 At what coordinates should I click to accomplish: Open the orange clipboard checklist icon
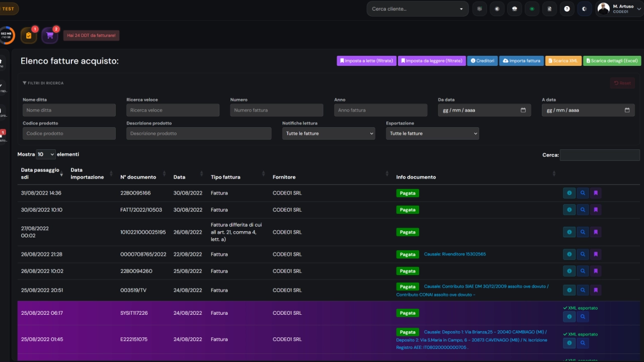tap(29, 35)
